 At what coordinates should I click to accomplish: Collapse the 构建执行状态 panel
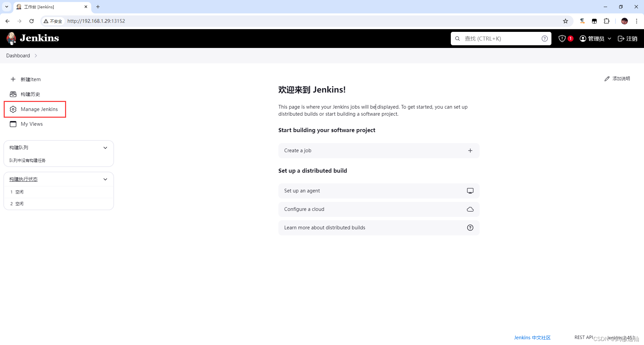click(x=105, y=179)
